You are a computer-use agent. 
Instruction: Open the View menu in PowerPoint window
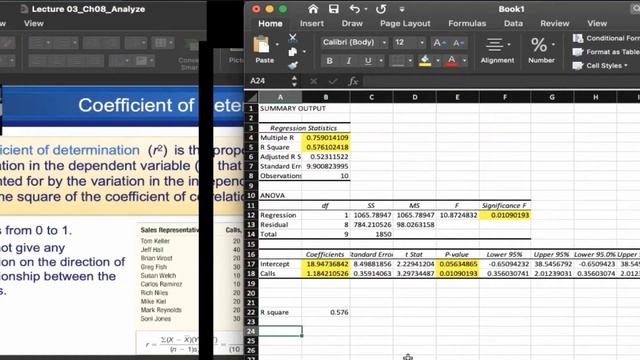(33, 24)
